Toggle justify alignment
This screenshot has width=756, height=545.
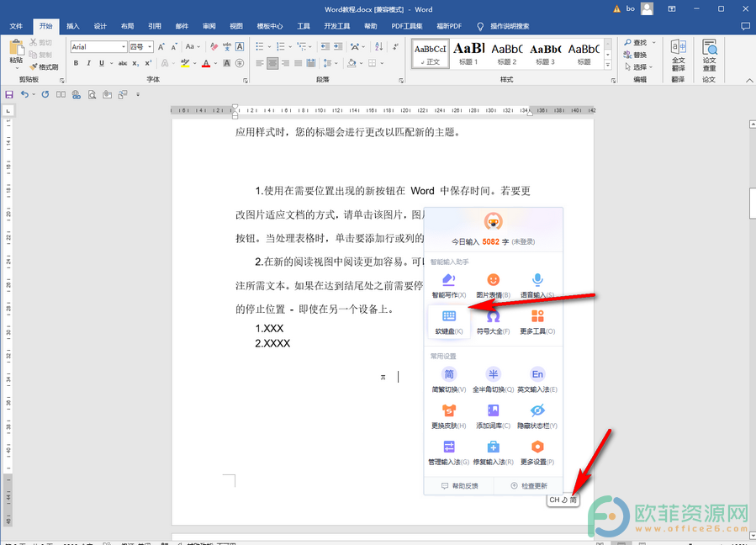pyautogui.click(x=298, y=63)
